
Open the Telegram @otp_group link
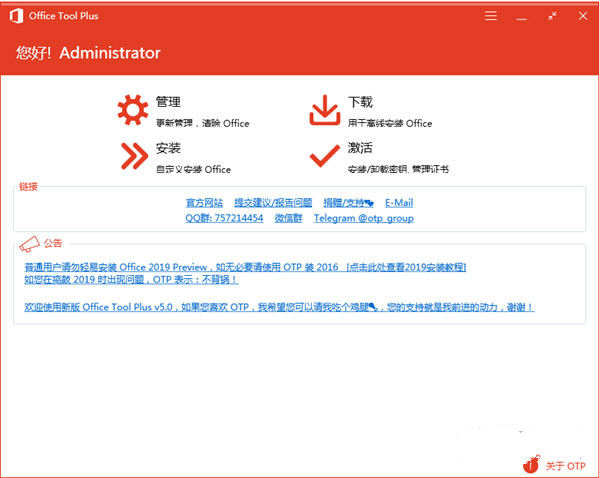tap(364, 218)
